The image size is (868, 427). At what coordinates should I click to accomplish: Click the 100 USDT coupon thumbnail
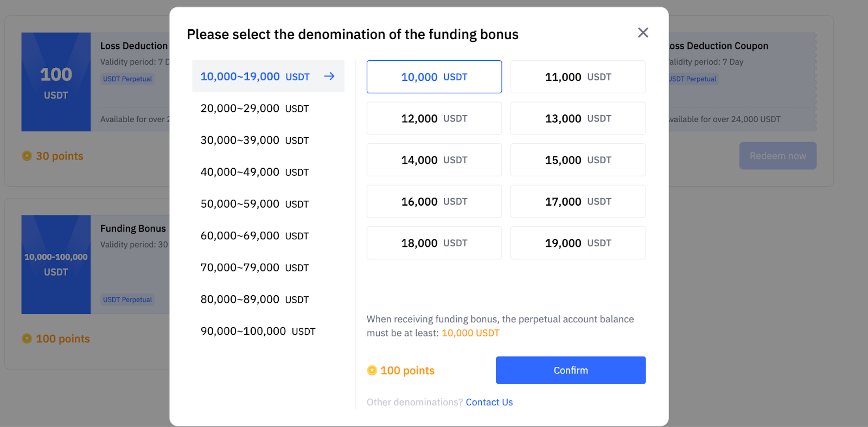56,82
